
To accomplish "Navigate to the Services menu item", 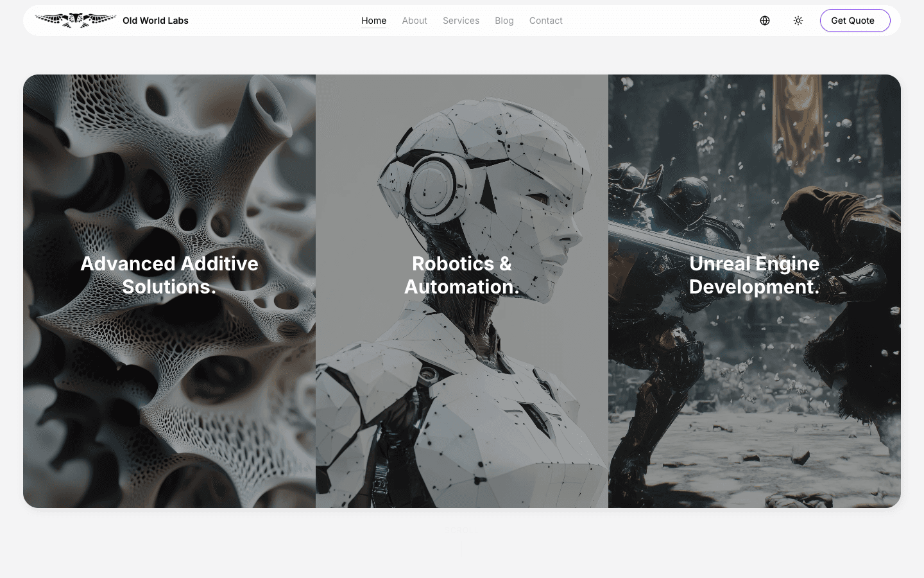I will 461,21.
